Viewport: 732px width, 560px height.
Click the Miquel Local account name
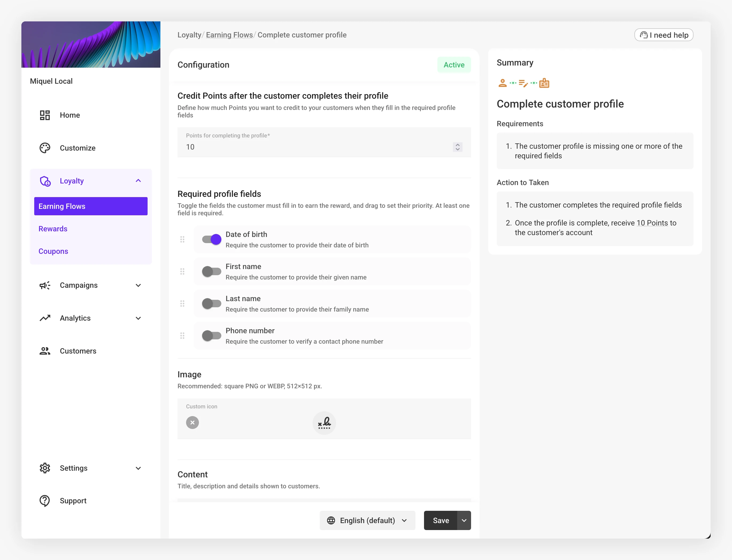tap(51, 81)
